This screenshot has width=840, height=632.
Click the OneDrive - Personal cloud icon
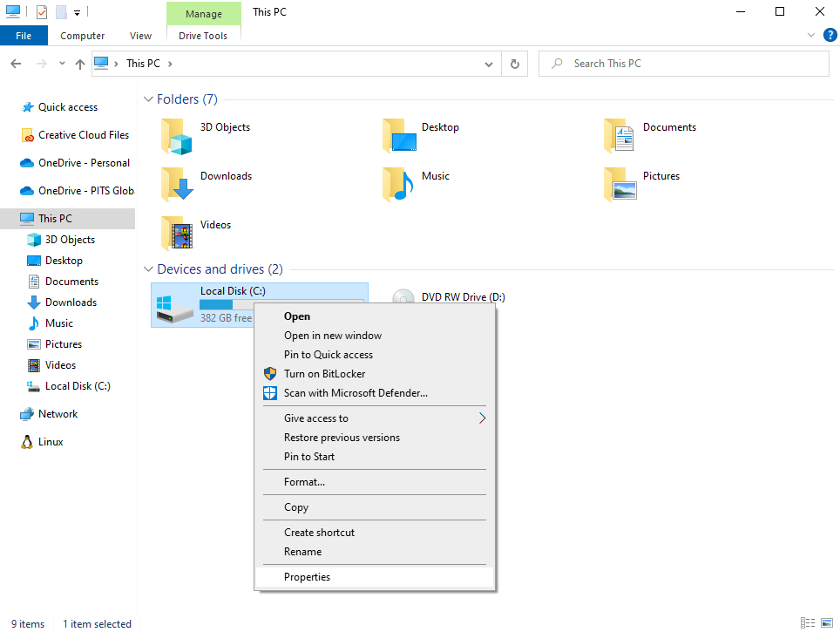(x=27, y=163)
